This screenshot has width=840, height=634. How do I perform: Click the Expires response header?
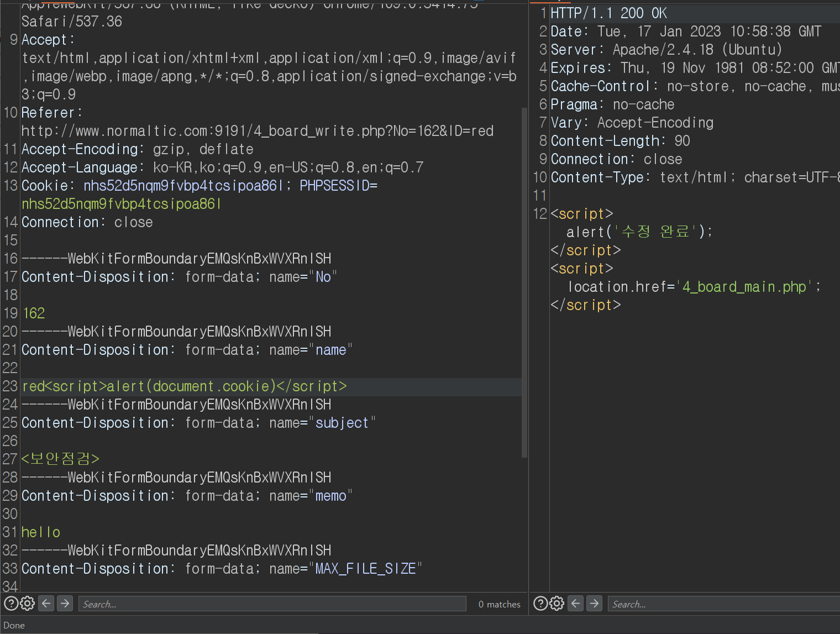[x=695, y=68]
